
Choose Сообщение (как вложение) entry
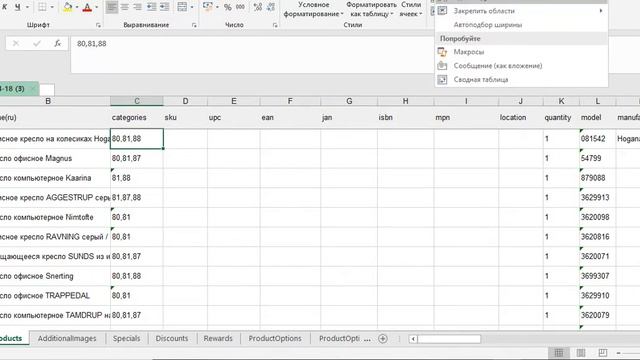[521, 66]
